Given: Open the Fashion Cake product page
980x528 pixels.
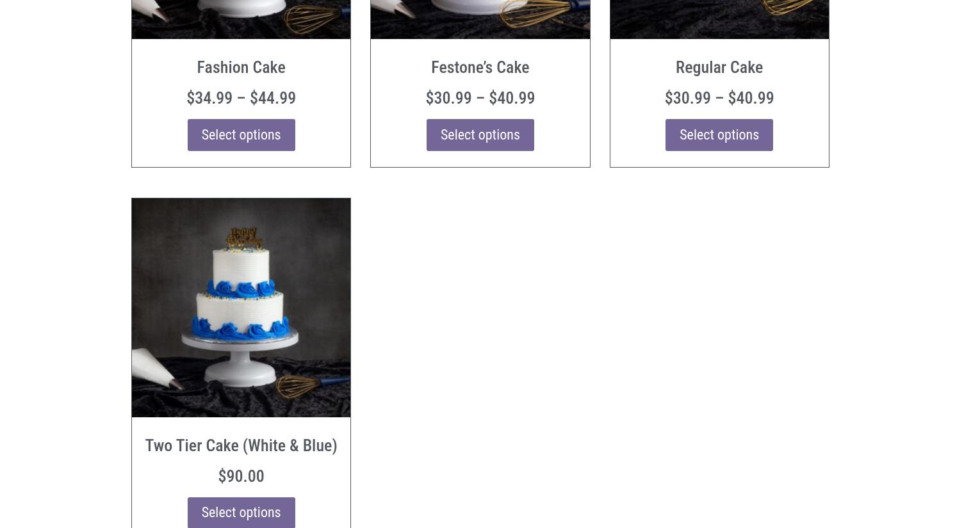Looking at the screenshot, I should [x=241, y=67].
